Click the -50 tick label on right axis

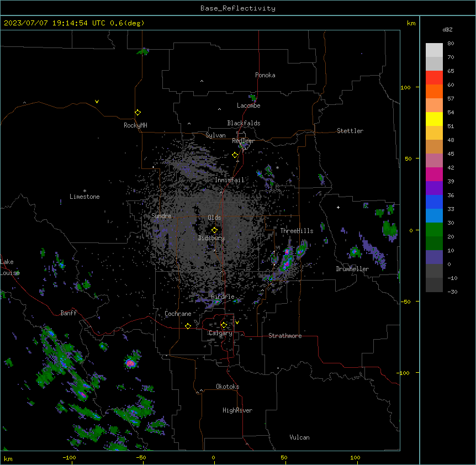click(x=405, y=302)
